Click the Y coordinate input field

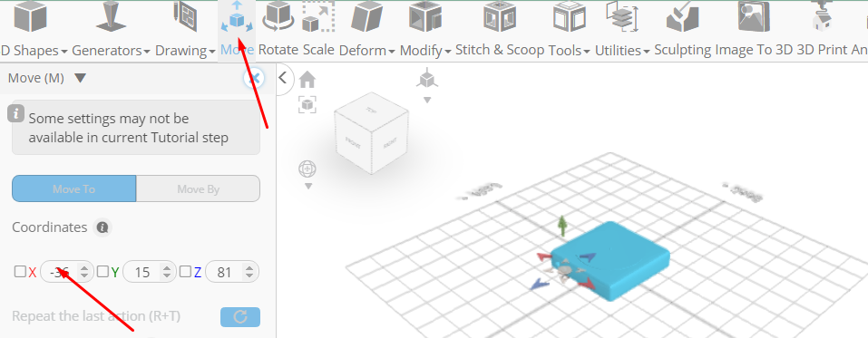(x=142, y=272)
